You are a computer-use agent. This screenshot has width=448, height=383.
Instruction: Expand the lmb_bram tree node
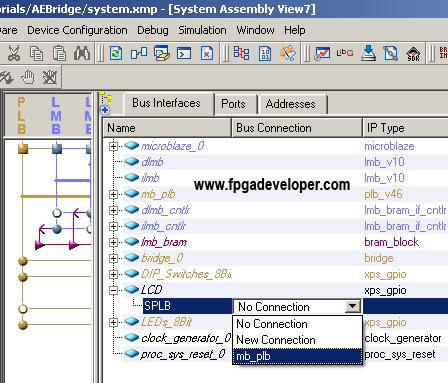click(113, 242)
